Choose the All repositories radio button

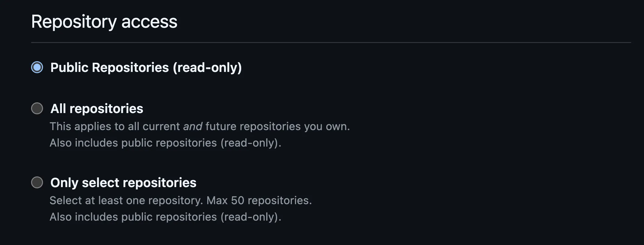[37, 108]
